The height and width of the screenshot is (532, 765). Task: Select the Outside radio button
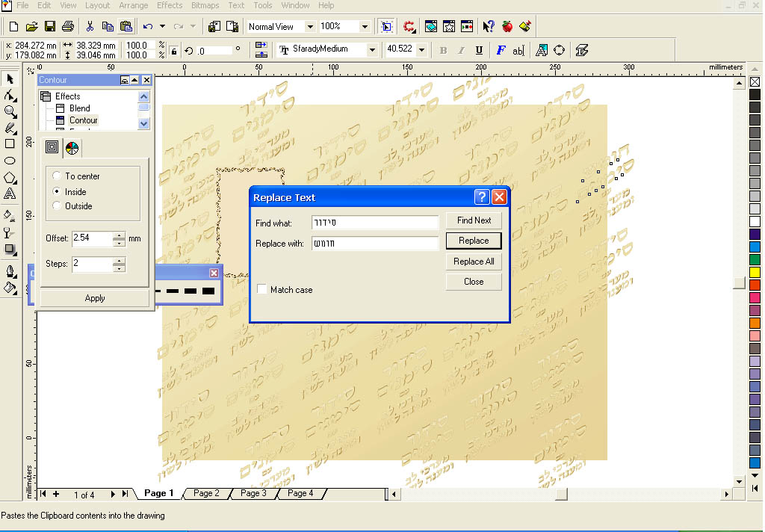pyautogui.click(x=57, y=206)
